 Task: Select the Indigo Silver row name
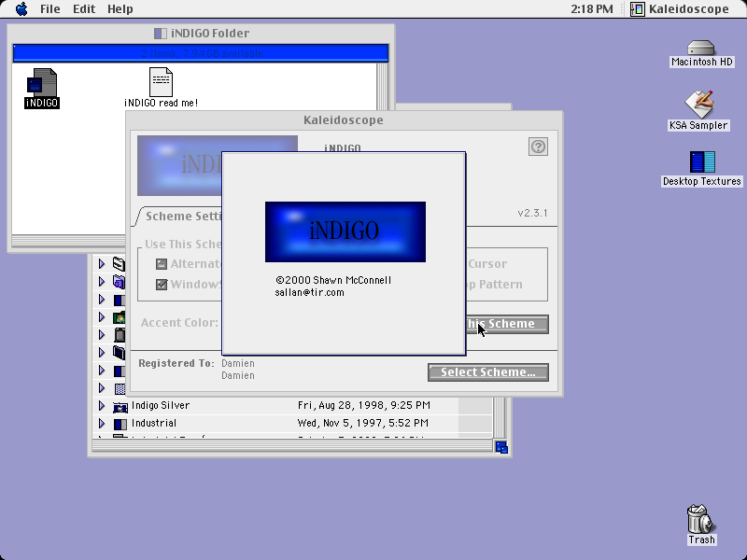click(x=161, y=405)
